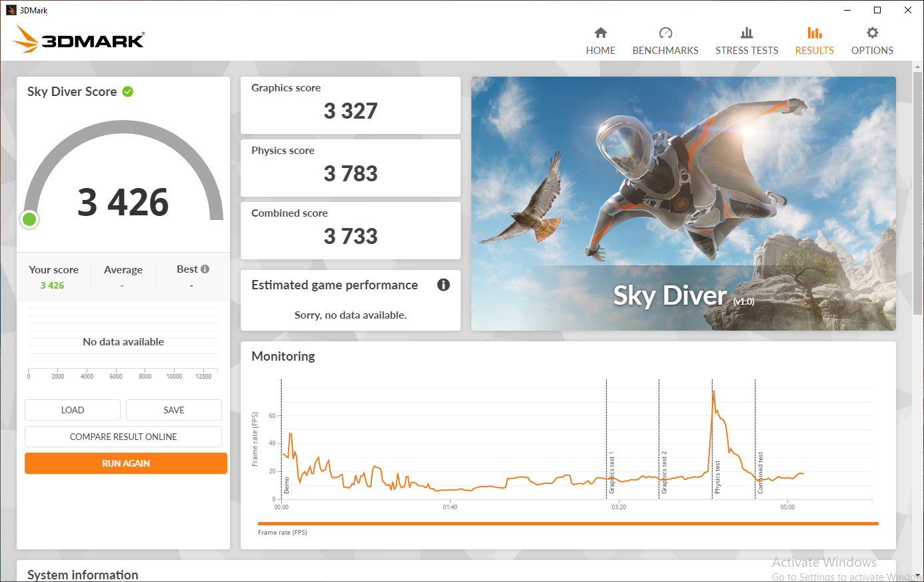Viewport: 924px width, 582px height.
Task: Click the Stress Tests bar chart icon
Action: coord(747,33)
